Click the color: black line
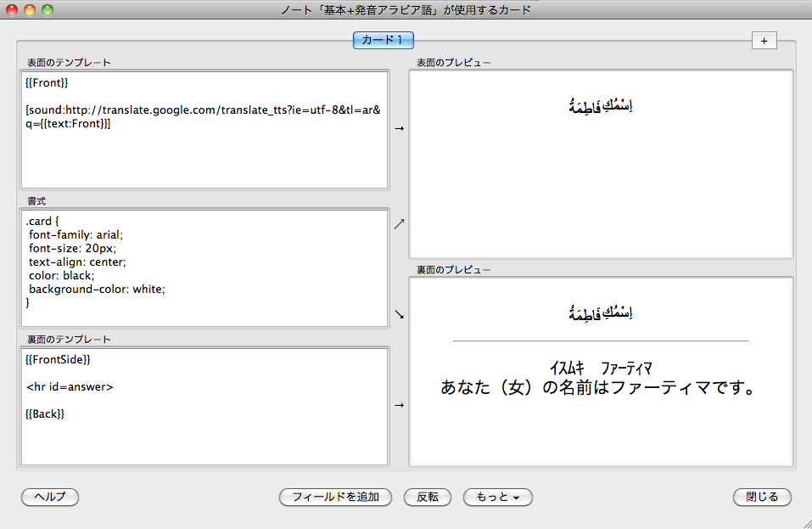The height and width of the screenshot is (529, 812). (x=62, y=275)
